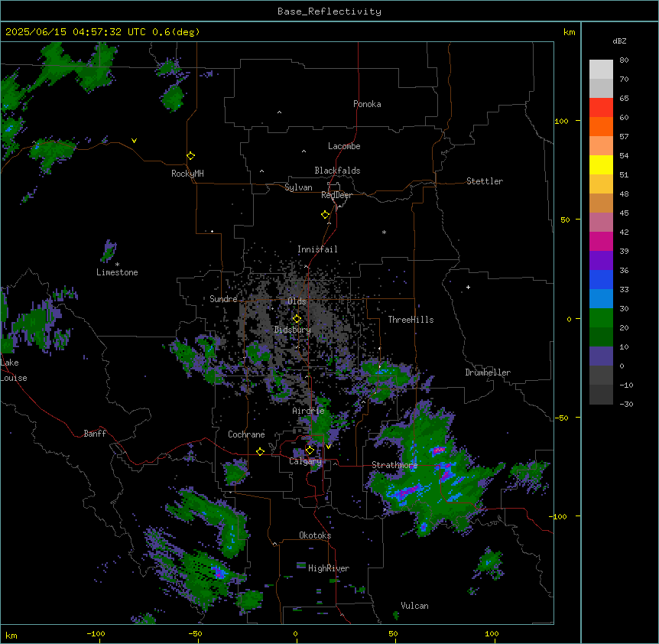Select the Calgary city label
The image size is (659, 644).
(306, 461)
